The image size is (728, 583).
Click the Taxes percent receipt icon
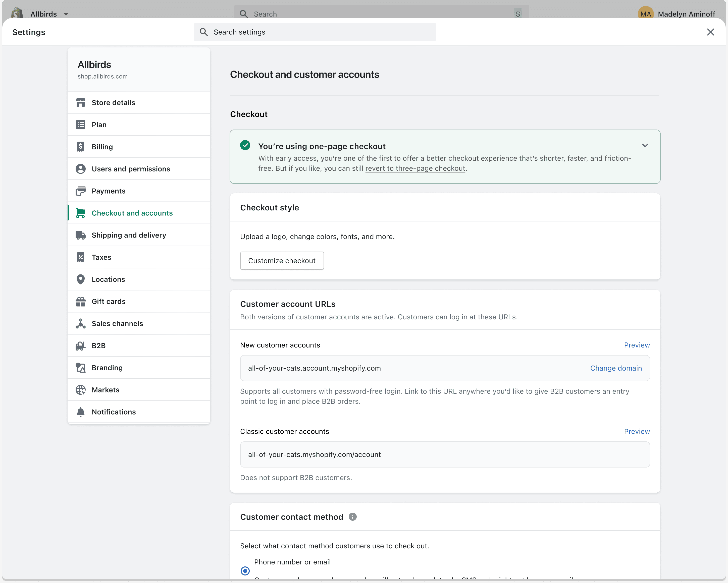(x=80, y=257)
